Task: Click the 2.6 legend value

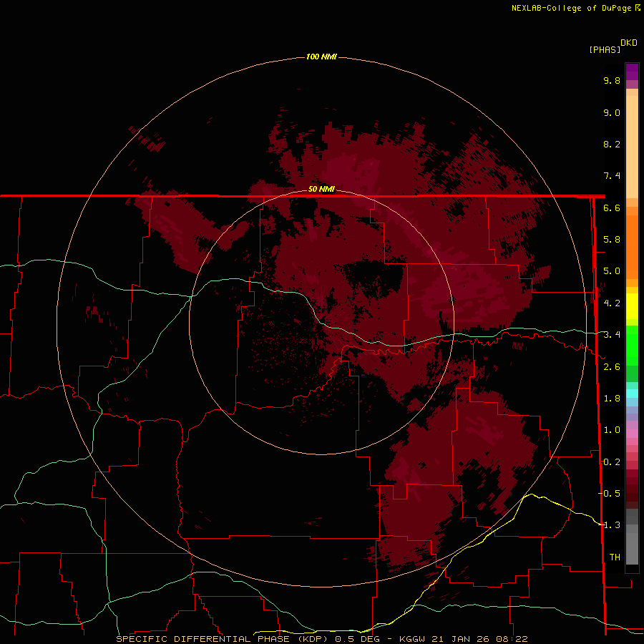Action: 612,367
